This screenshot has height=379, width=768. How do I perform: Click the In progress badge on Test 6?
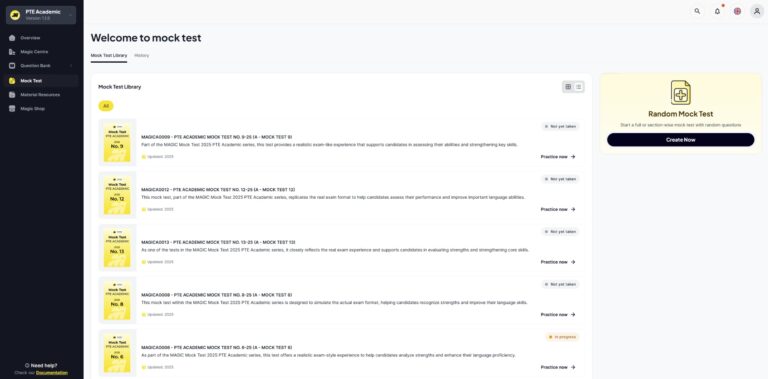[x=562, y=337]
